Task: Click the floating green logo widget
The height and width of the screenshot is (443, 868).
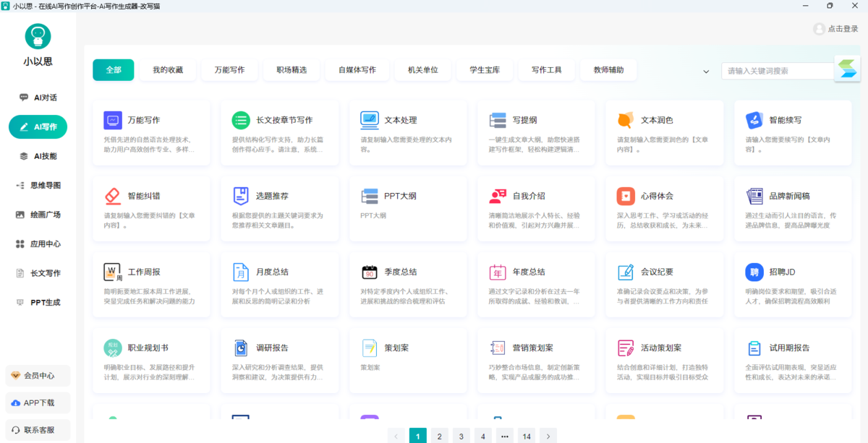Action: click(x=846, y=69)
